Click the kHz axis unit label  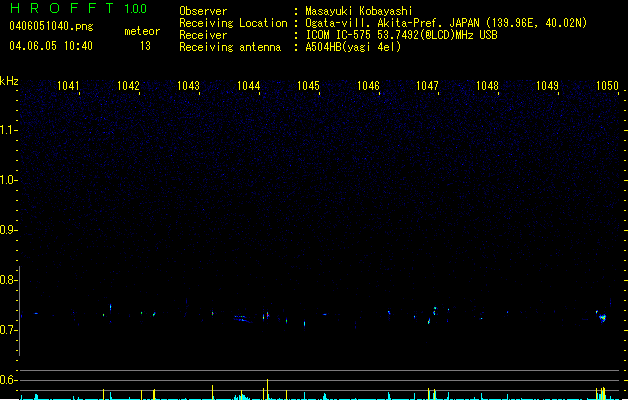9,81
